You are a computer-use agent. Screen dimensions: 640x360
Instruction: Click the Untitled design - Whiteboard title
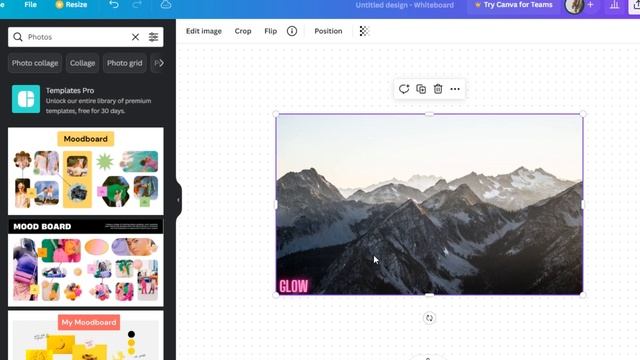pos(404,5)
